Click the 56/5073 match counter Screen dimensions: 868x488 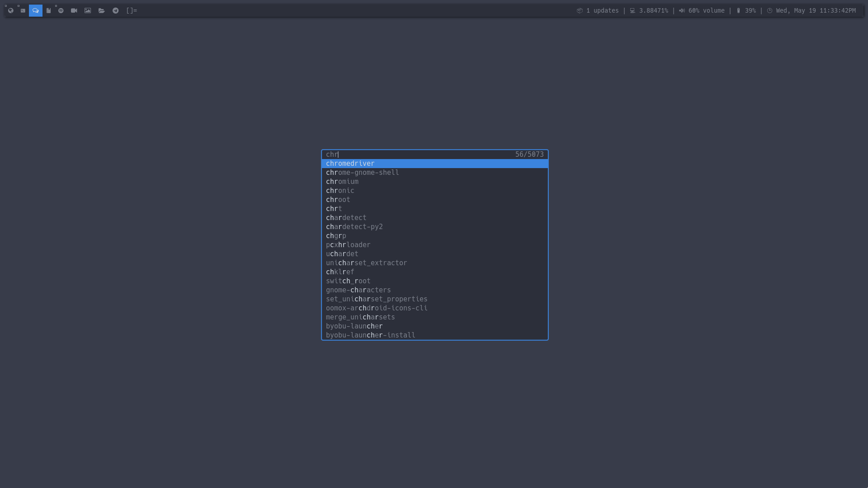tap(529, 155)
